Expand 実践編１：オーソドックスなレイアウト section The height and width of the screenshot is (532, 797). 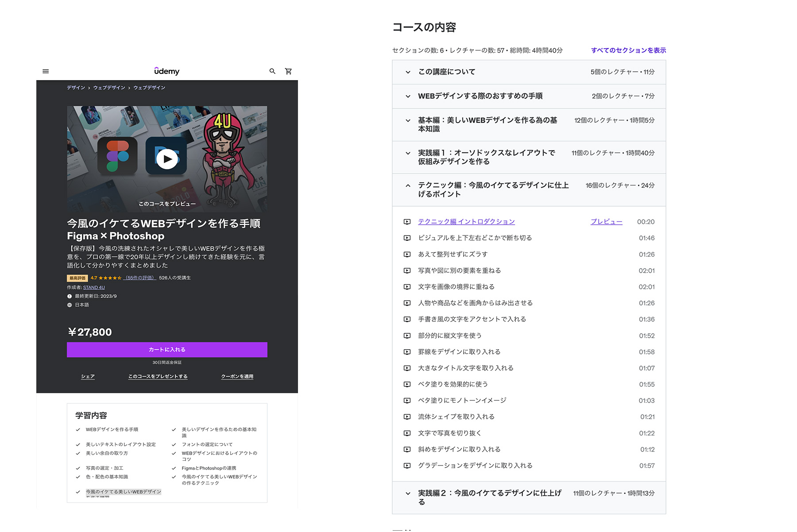pos(529,157)
